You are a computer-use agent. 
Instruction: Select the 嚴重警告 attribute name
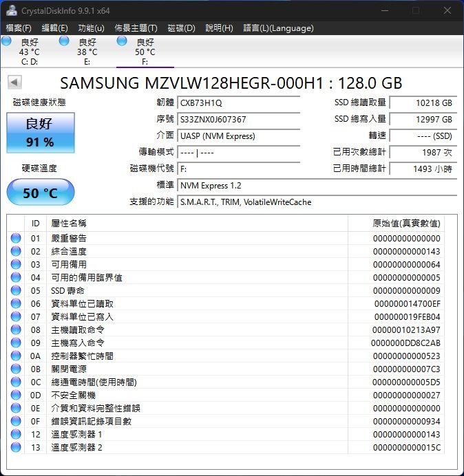(x=69, y=238)
